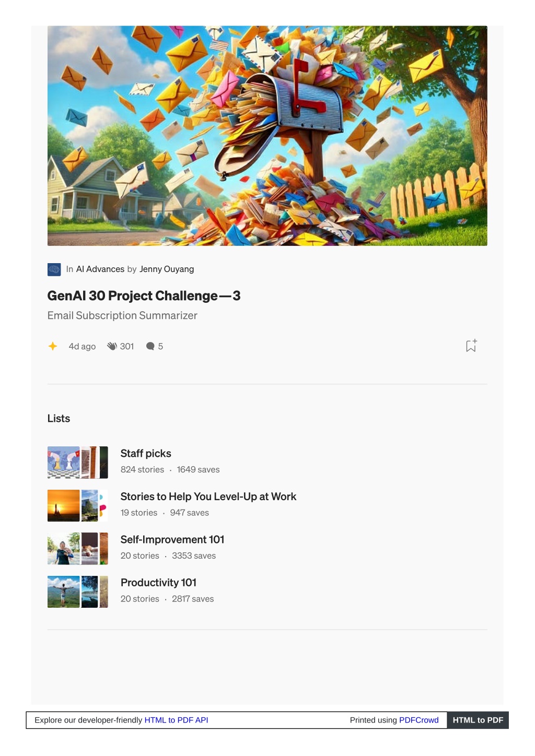This screenshot has width=535, height=756.
Task: Click the Productivity 101 thumbnail collage
Action: [78, 592]
